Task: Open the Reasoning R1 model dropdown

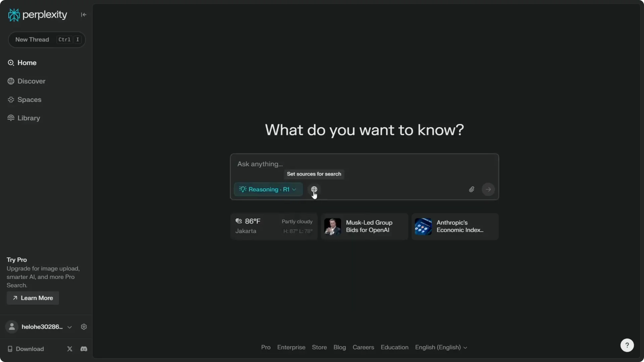Action: click(268, 189)
